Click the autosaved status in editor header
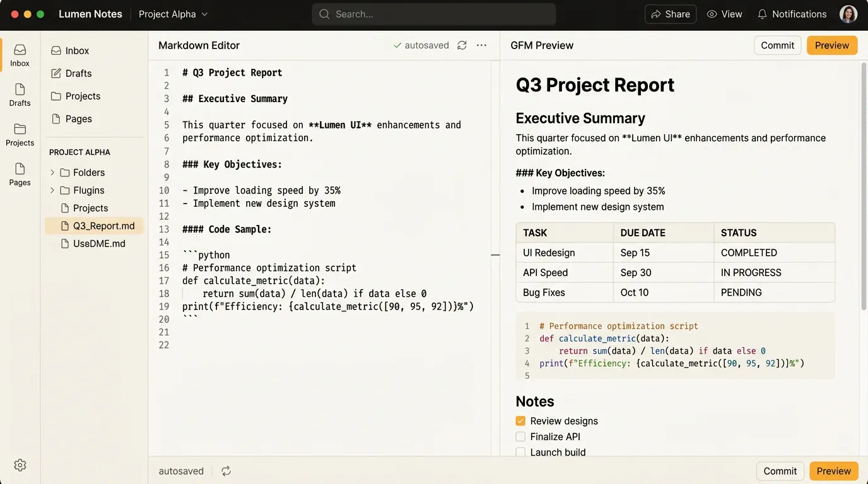This screenshot has width=868, height=484. (421, 45)
